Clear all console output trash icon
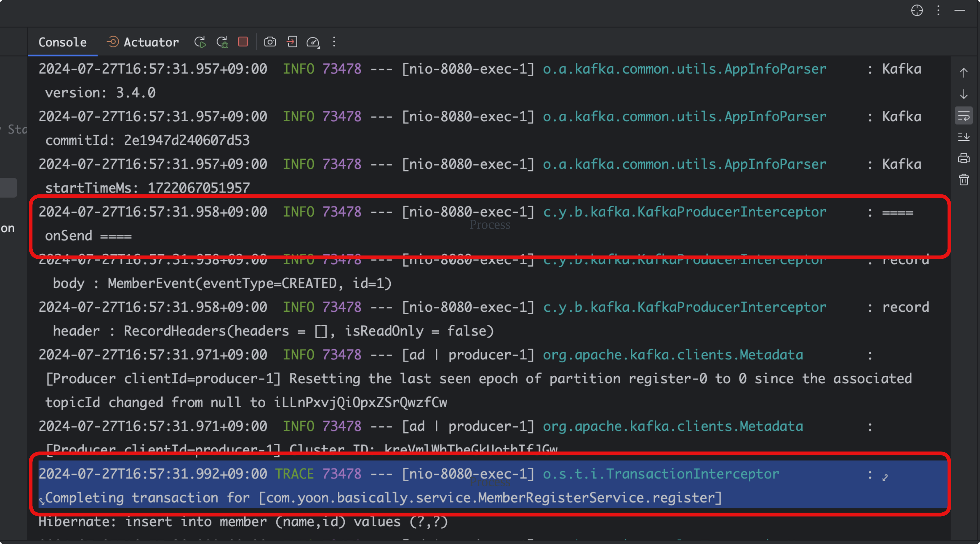 point(963,180)
